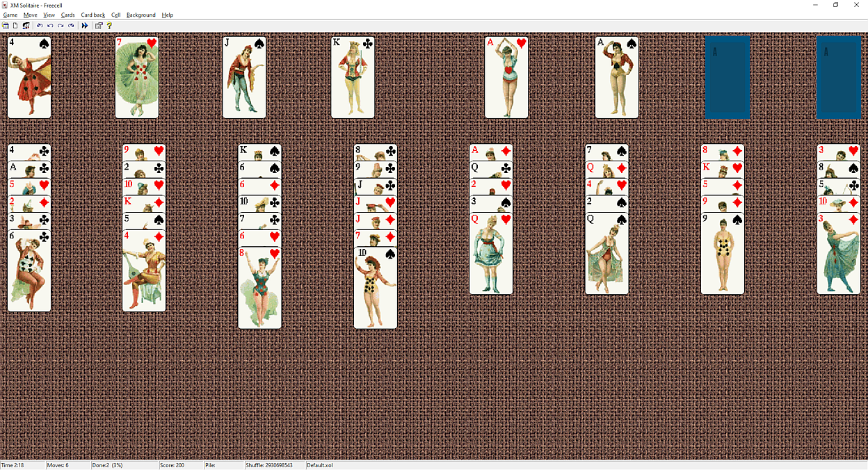Click the first empty blue foundation slot

[x=728, y=77]
